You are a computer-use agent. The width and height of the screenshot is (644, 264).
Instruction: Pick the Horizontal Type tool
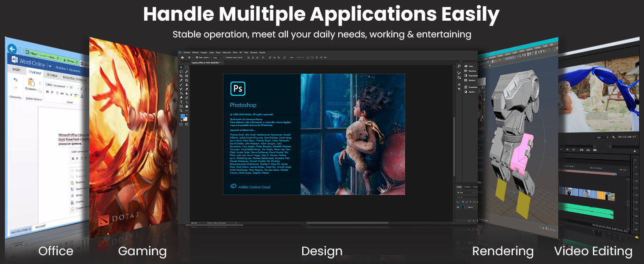pyautogui.click(x=181, y=102)
